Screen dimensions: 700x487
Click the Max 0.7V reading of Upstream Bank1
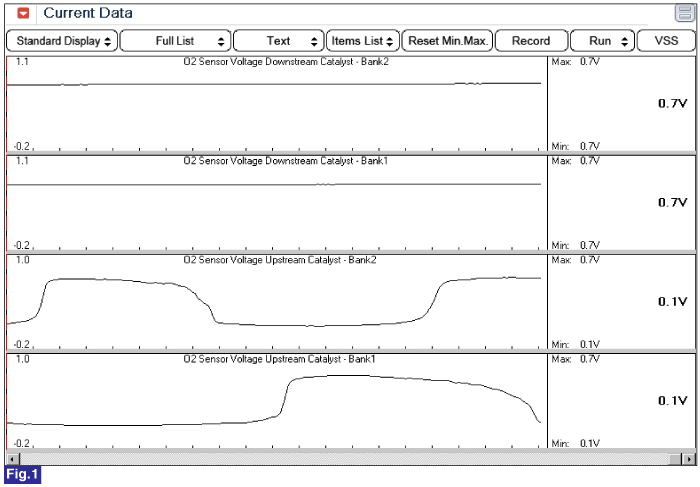click(x=575, y=359)
